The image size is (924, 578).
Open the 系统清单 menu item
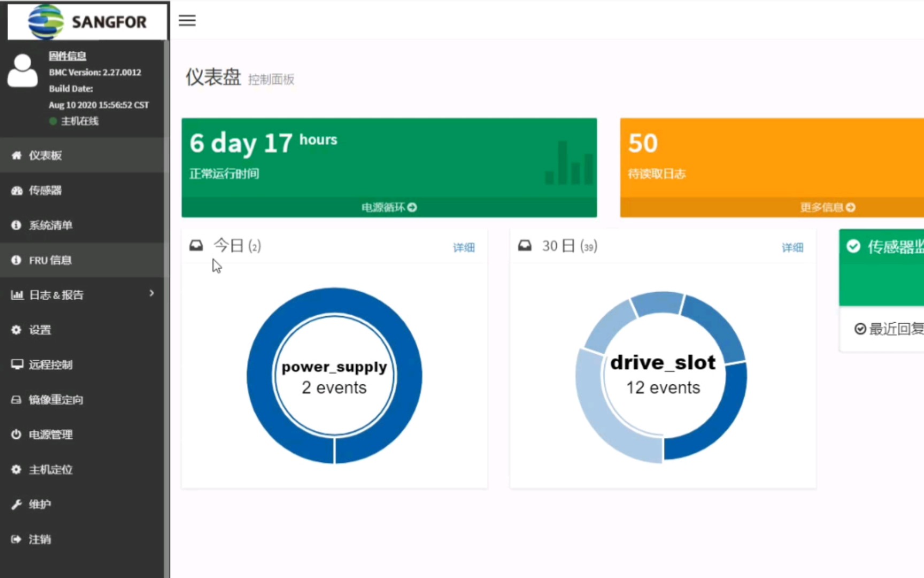click(82, 225)
